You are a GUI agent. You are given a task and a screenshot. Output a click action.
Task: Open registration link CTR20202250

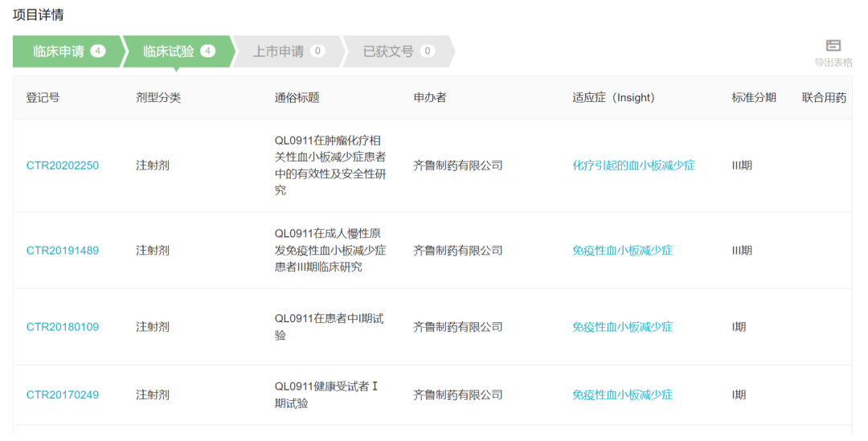pos(63,165)
